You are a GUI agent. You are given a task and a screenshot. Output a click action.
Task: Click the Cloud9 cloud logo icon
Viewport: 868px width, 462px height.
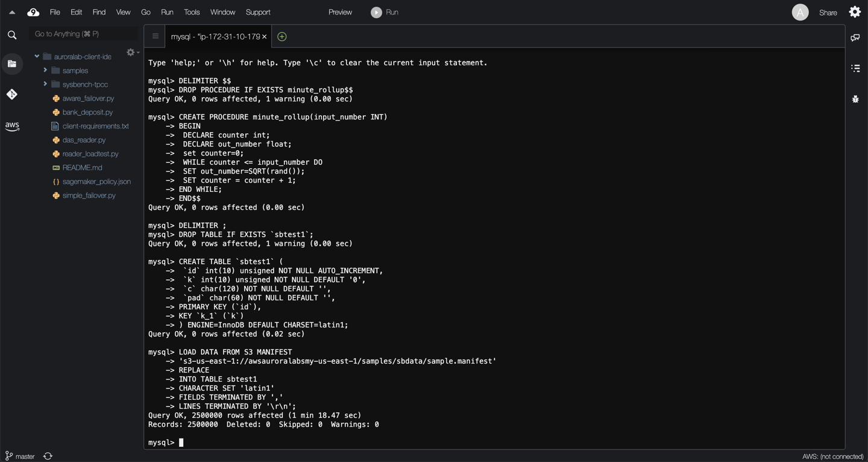(33, 12)
